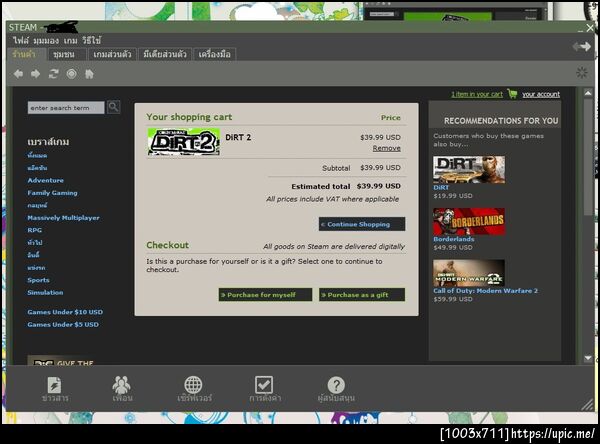
Task: Click the home icon in navigation bar
Action: point(89,74)
